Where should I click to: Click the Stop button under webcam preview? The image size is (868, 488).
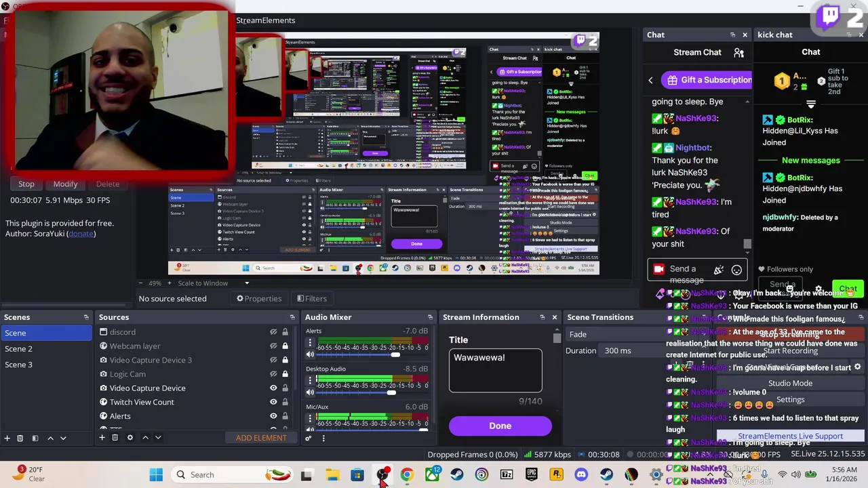[x=26, y=184]
